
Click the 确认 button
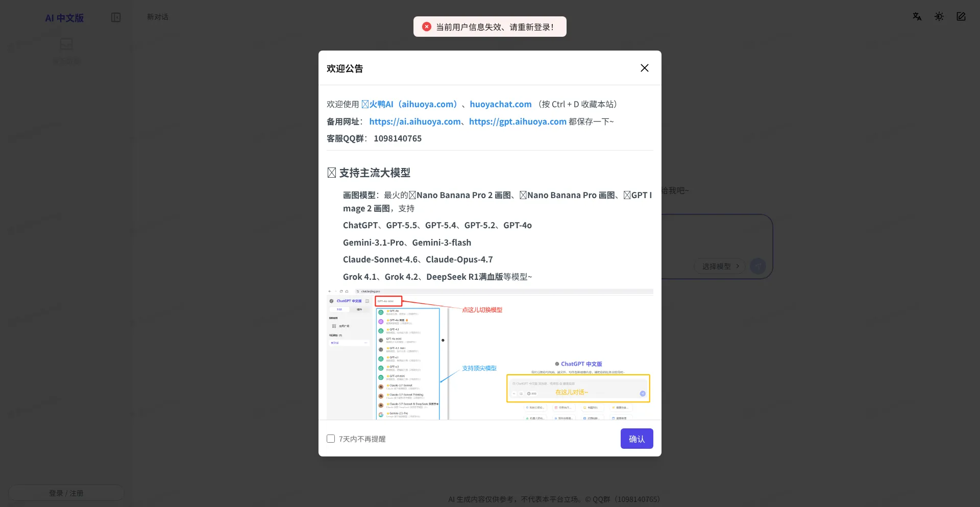pos(636,439)
